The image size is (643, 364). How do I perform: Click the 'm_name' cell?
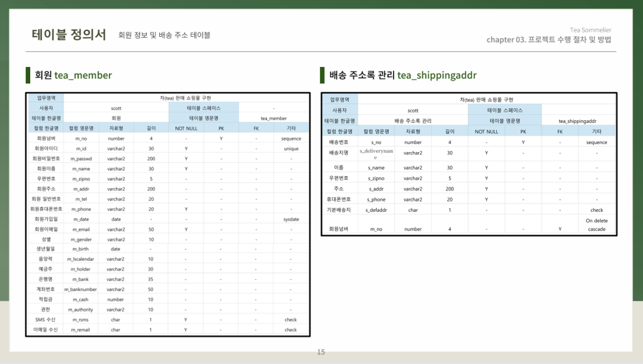[x=81, y=169]
